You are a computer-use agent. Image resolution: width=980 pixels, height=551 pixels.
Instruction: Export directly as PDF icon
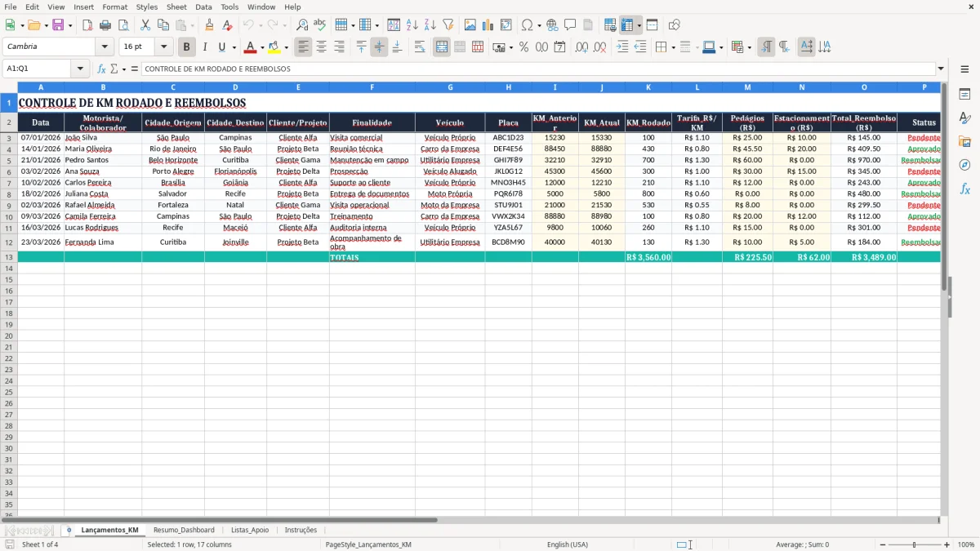click(x=87, y=25)
